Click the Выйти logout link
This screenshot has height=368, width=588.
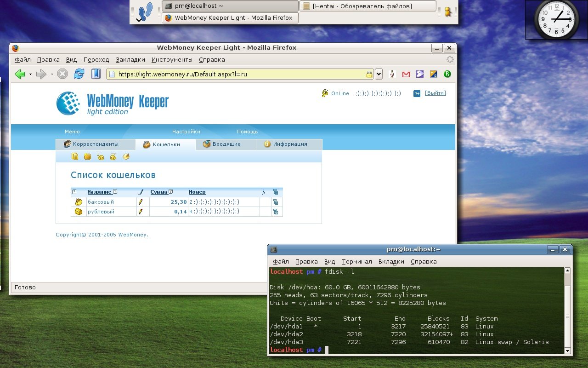pos(435,93)
